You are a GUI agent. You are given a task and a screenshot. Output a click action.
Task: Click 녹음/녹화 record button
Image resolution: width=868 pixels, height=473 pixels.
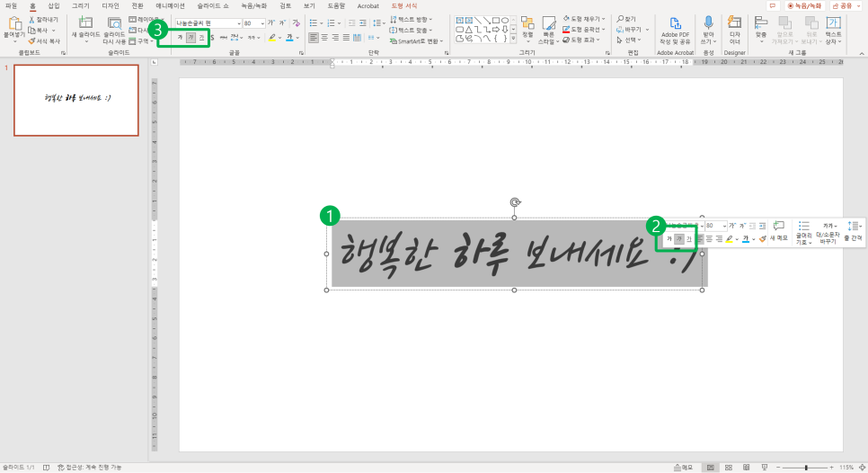(804, 5)
